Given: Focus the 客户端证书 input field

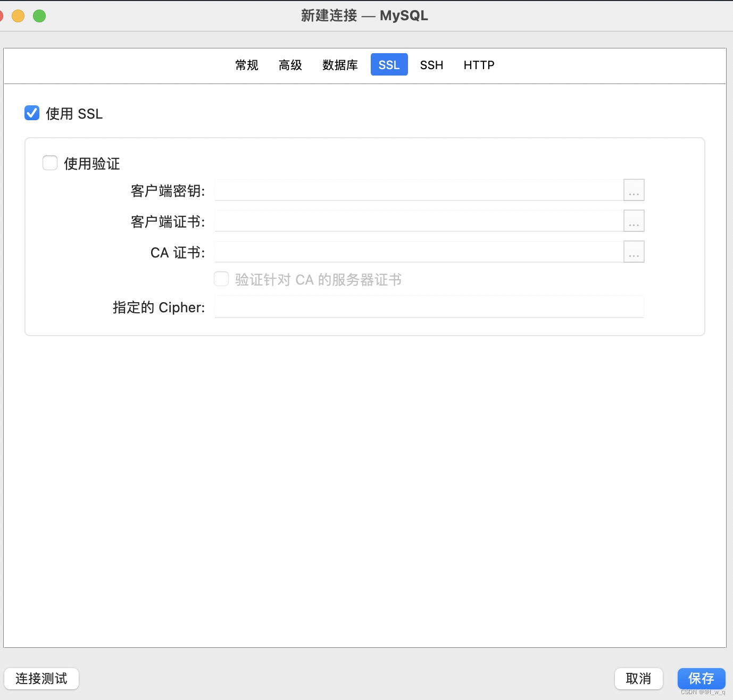Looking at the screenshot, I should tap(419, 221).
